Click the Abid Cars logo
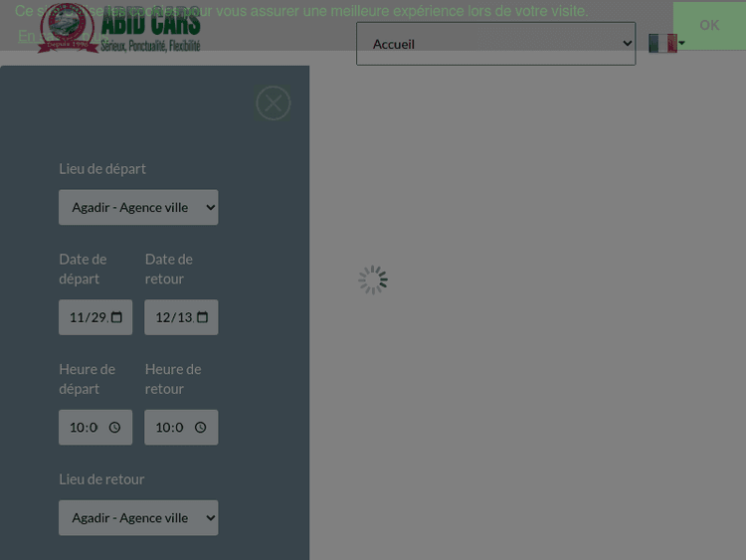Viewport: 746px width, 560px height. click(x=119, y=29)
